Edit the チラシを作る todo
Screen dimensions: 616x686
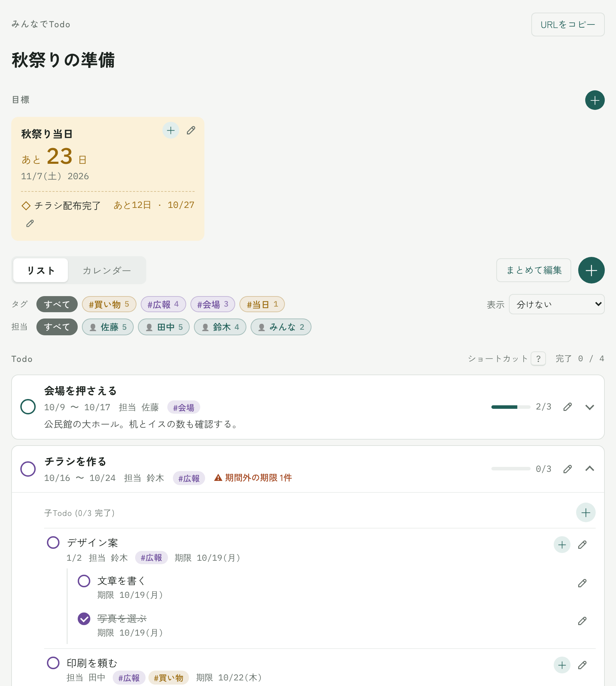pyautogui.click(x=567, y=469)
